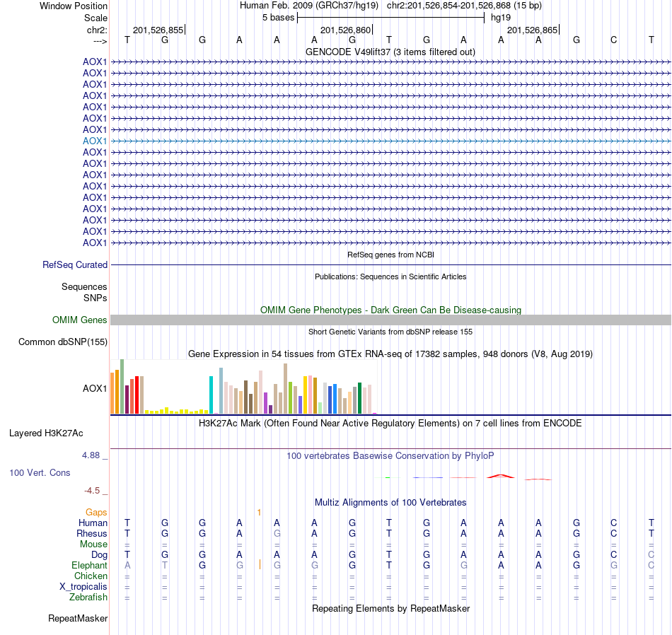Click the SNPs track label

coord(95,298)
